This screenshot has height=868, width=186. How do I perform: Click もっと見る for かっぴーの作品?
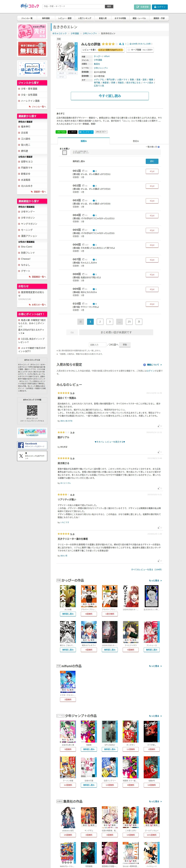tap(155, 581)
